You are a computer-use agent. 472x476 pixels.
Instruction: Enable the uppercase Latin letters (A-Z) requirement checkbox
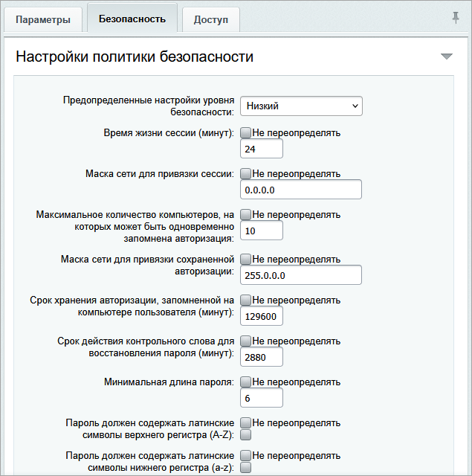pyautogui.click(x=245, y=434)
